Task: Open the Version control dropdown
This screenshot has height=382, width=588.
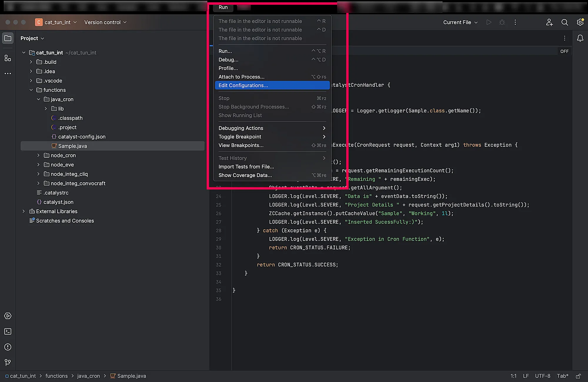Action: click(x=105, y=22)
